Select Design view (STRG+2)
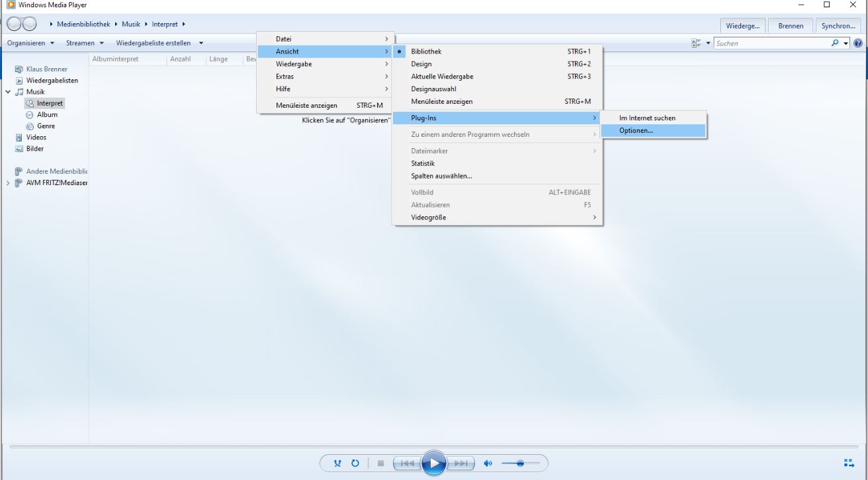Image resolution: width=868 pixels, height=480 pixels. coord(498,64)
